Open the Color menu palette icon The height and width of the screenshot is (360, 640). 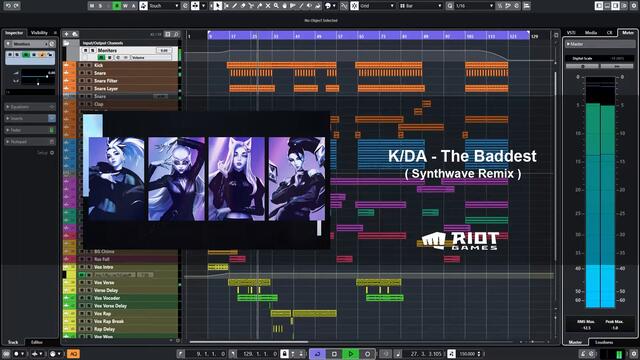pos(328,6)
